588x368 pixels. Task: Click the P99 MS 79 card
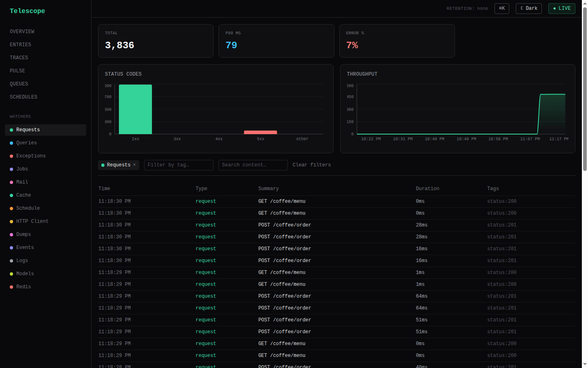click(276, 41)
